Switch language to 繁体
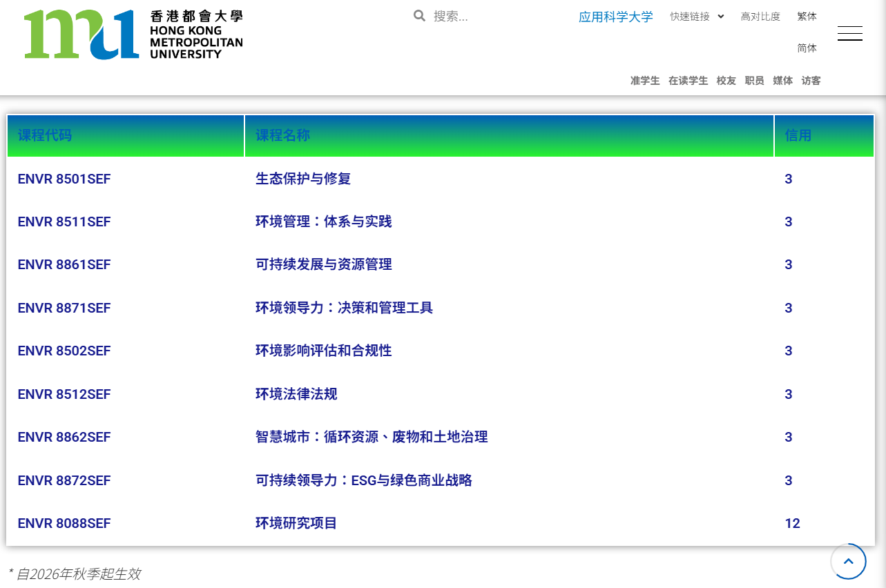This screenshot has width=886, height=588. point(807,16)
